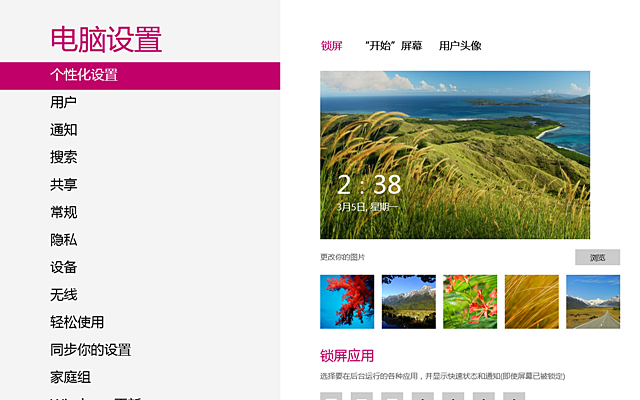
Task: Select the 轻松使用 category
Action: [77, 322]
